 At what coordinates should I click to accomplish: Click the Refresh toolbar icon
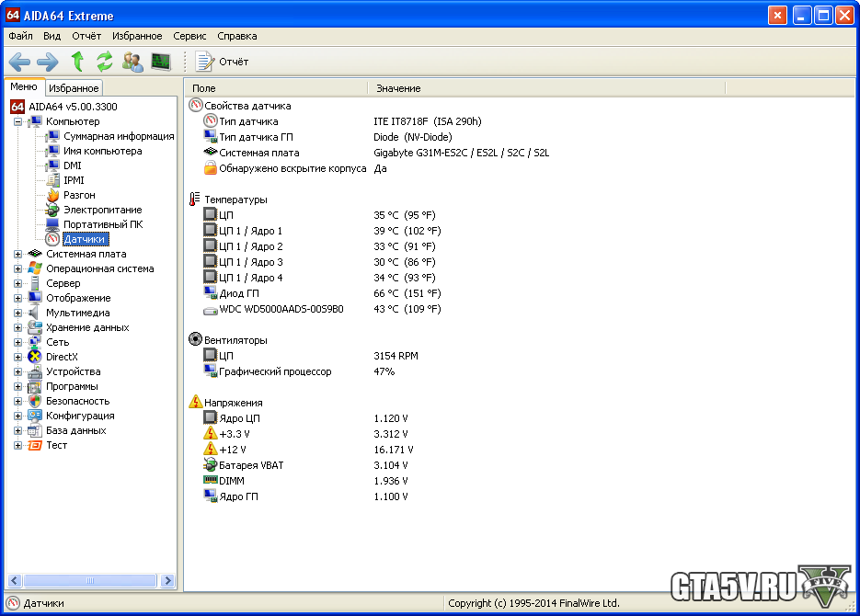(x=105, y=62)
